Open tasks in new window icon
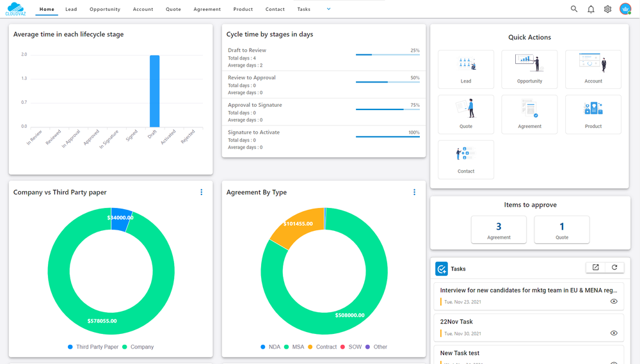Image resolution: width=640 pixels, height=364 pixels. tap(595, 267)
